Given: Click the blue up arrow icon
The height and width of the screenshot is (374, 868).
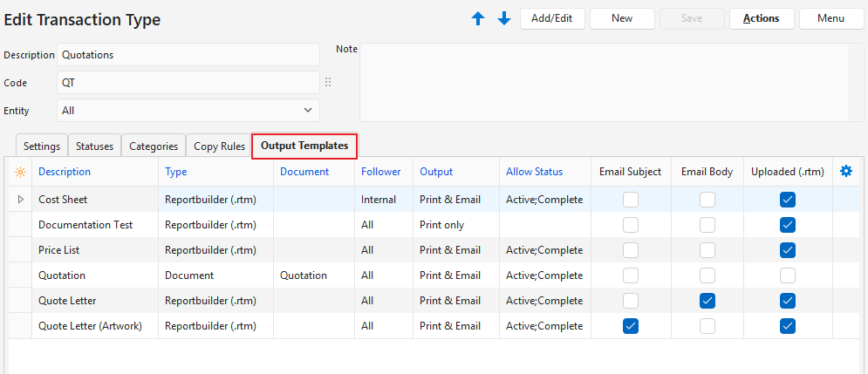Looking at the screenshot, I should tap(478, 19).
